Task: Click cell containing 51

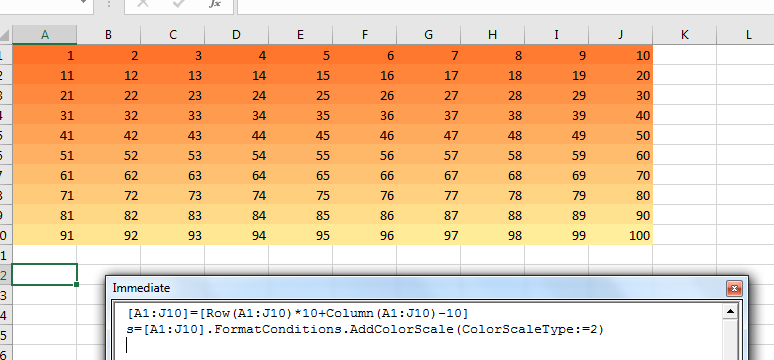Action: [44, 156]
